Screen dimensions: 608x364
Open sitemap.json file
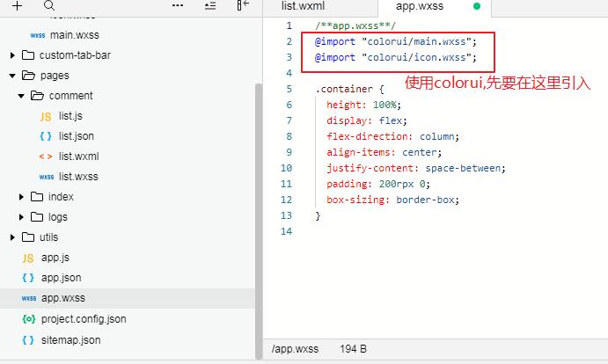(71, 340)
